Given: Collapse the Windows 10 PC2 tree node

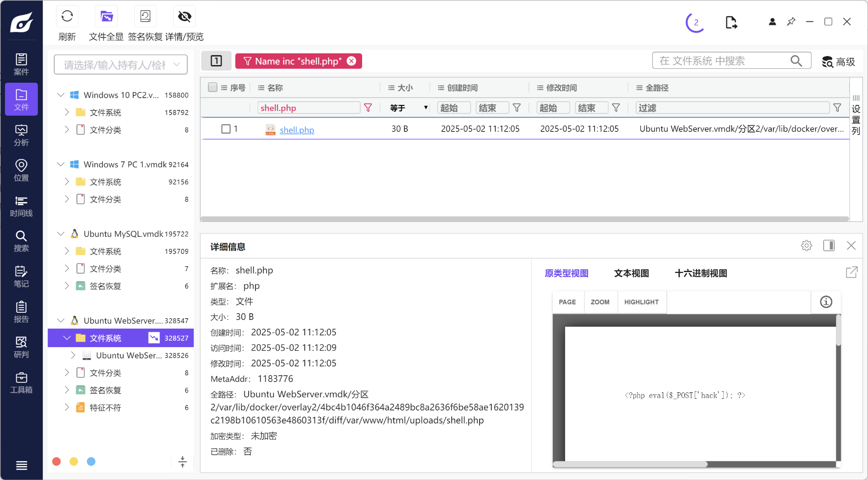Looking at the screenshot, I should point(61,95).
